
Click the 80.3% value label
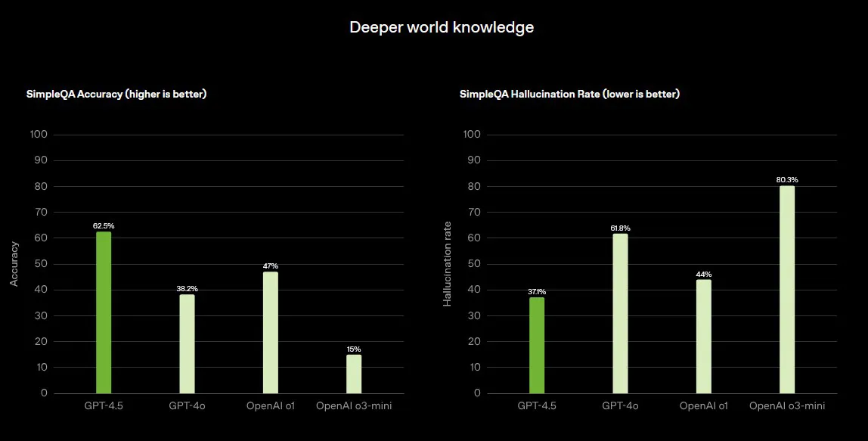pyautogui.click(x=787, y=180)
